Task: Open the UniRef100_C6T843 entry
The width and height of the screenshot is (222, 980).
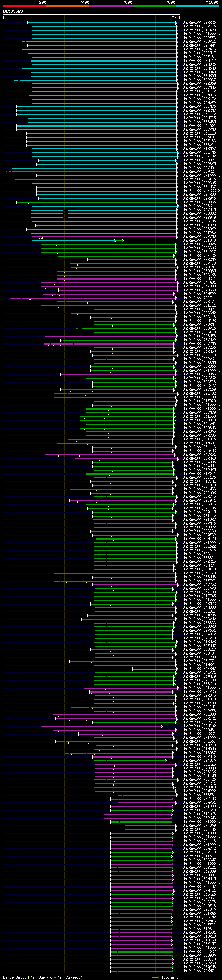Action: click(199, 241)
